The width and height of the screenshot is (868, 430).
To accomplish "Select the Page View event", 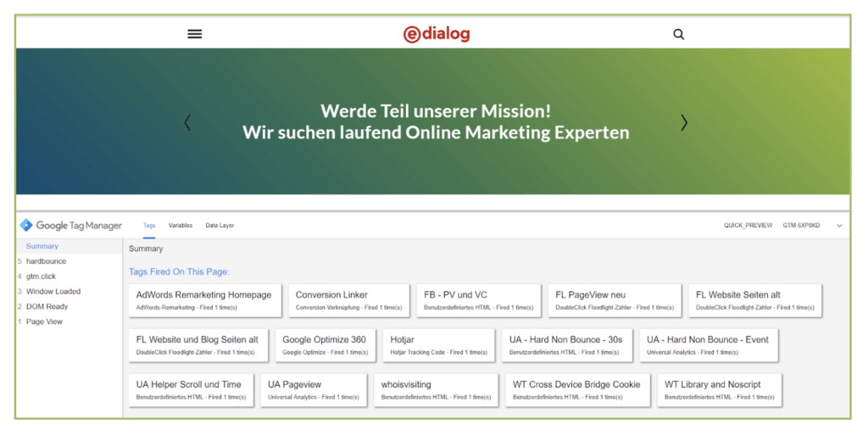I will (x=44, y=322).
